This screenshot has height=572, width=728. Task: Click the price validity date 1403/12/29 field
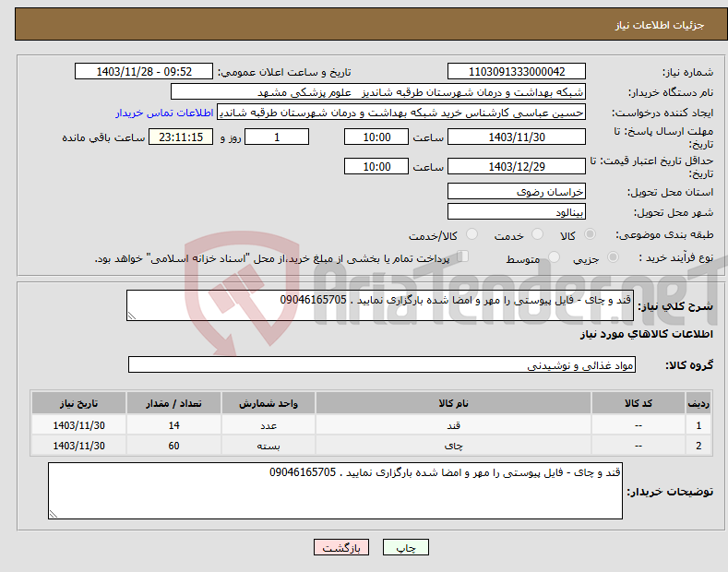[517, 166]
